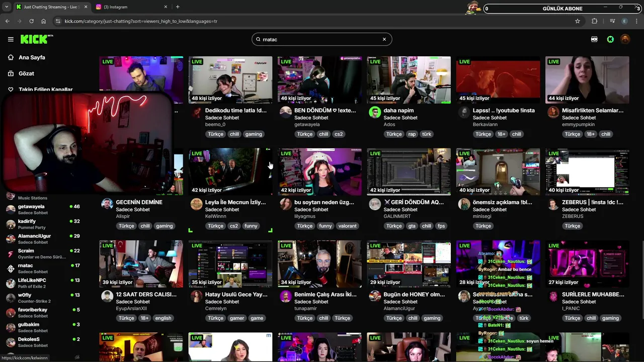
Task: Click the green K badge icon in header
Action: [x=610, y=39]
